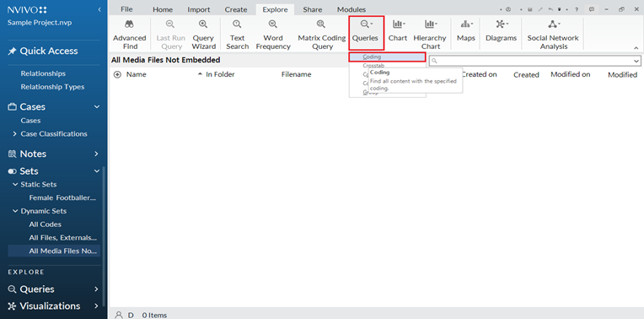Image resolution: width=644 pixels, height=319 pixels.
Task: Collapse the Static Sets tree node
Action: tap(15, 185)
